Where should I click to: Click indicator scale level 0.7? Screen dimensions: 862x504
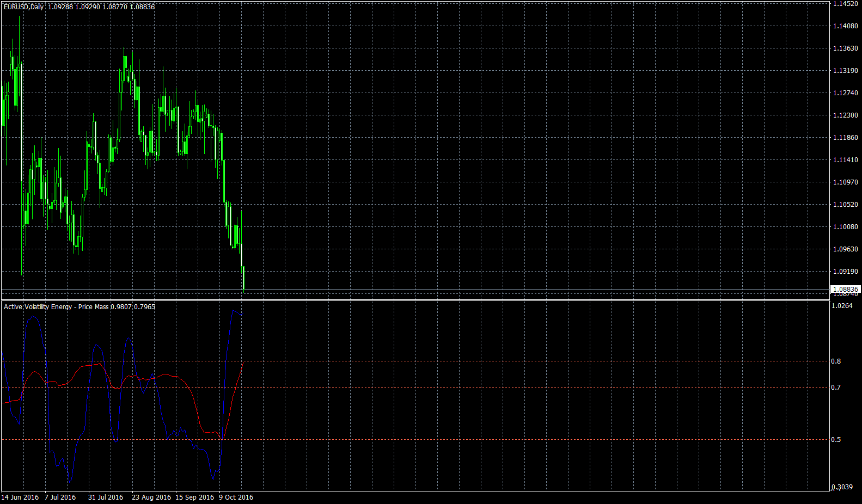pos(836,388)
